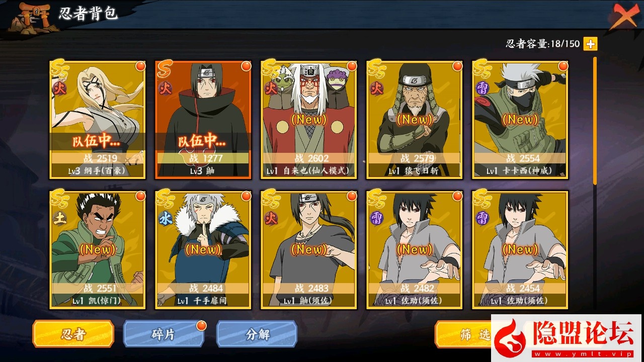644x362 pixels.
Task: Open the 分解 tab
Action: pyautogui.click(x=257, y=334)
